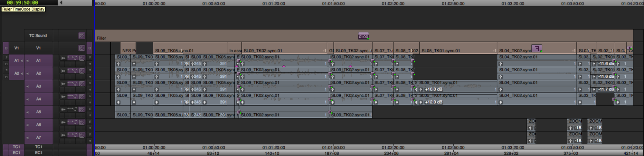
Task: Open the 00:59:50:00 timecode display menu
Action: (x=23, y=3)
